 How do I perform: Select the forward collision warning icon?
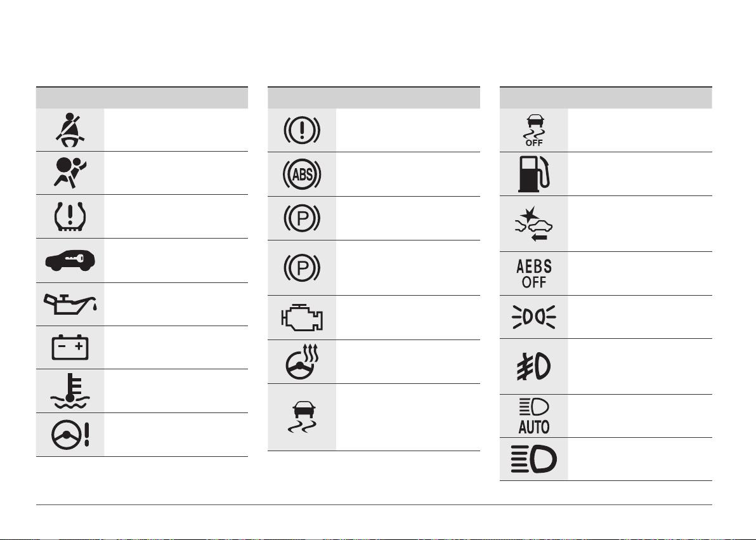pos(534,224)
